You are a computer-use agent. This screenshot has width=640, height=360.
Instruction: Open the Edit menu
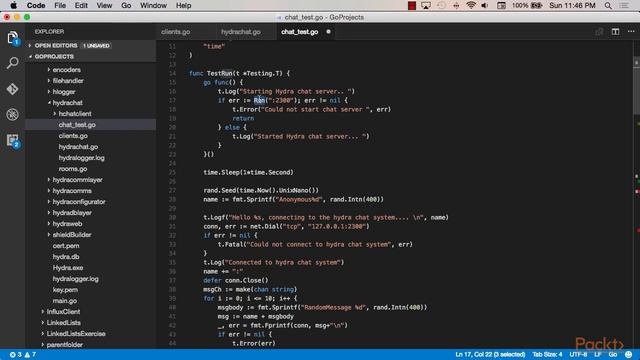[81, 6]
